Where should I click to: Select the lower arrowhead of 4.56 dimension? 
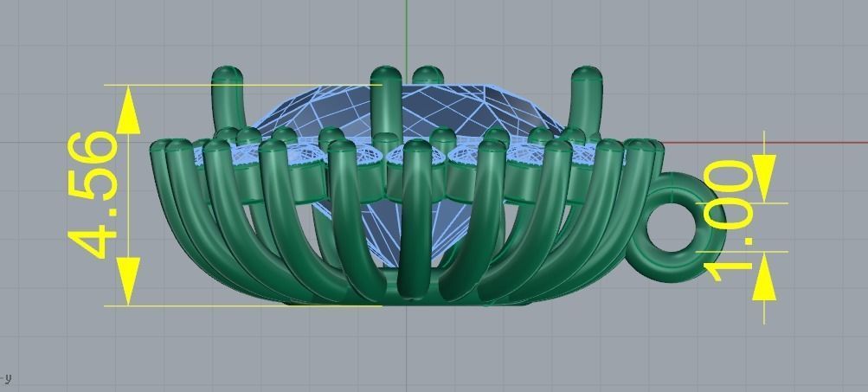pos(128,280)
